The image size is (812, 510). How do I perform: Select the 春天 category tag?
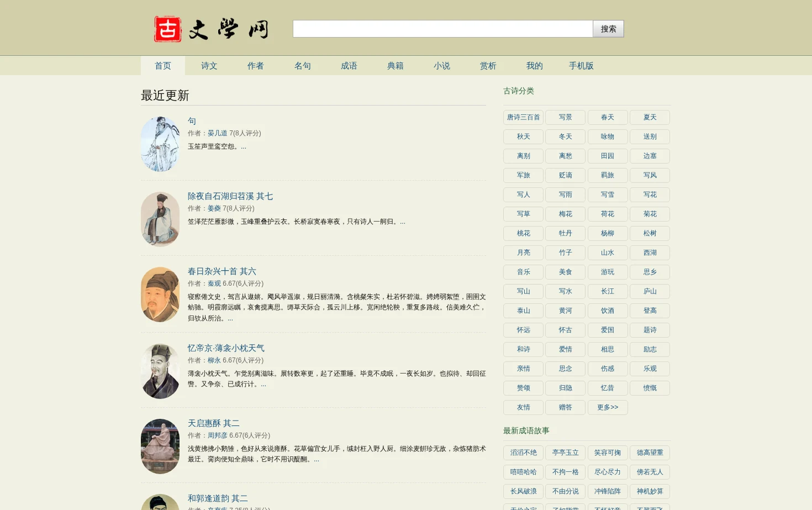(608, 117)
